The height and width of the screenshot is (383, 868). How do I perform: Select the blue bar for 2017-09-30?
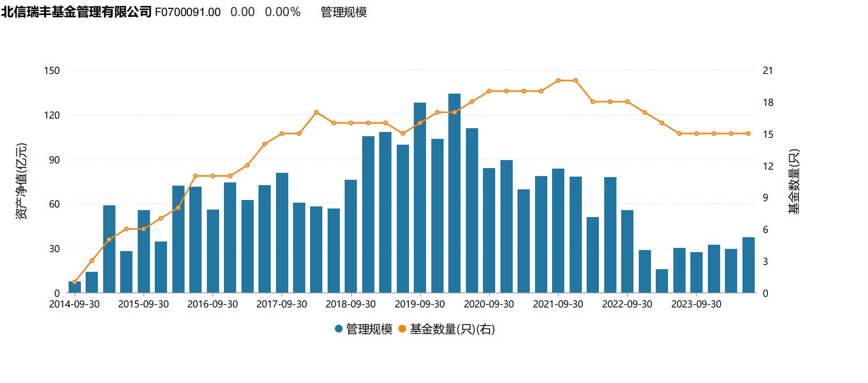282,232
